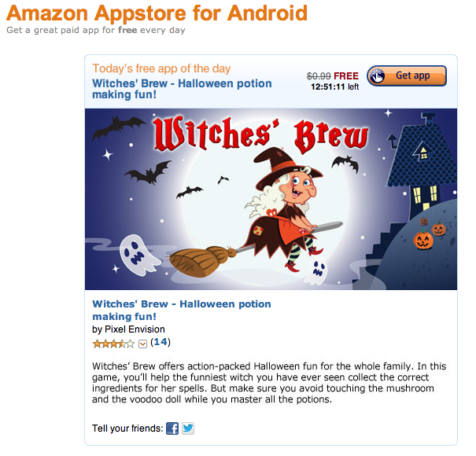Image resolution: width=476 pixels, height=456 pixels.
Task: Click the Amazon Appstore for Android heading
Action: coord(157,13)
